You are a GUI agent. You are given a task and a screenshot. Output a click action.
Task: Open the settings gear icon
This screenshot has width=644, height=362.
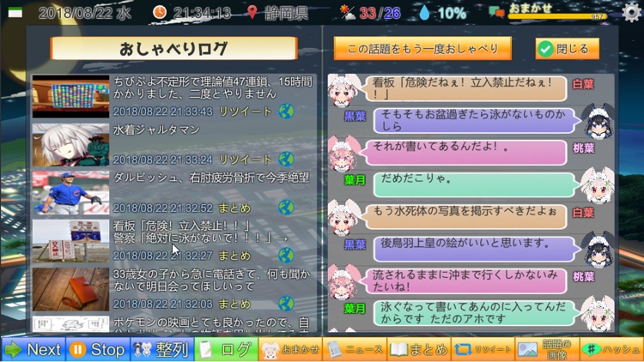click(x=632, y=12)
